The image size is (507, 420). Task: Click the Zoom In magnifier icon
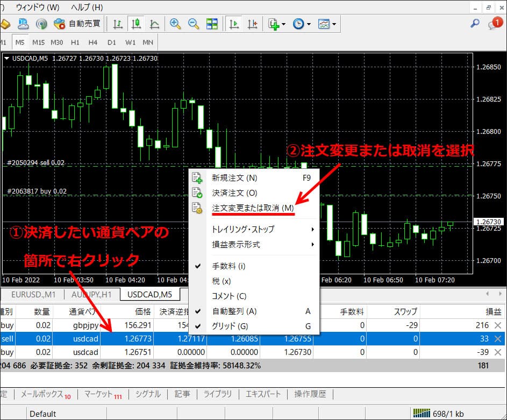(175, 24)
